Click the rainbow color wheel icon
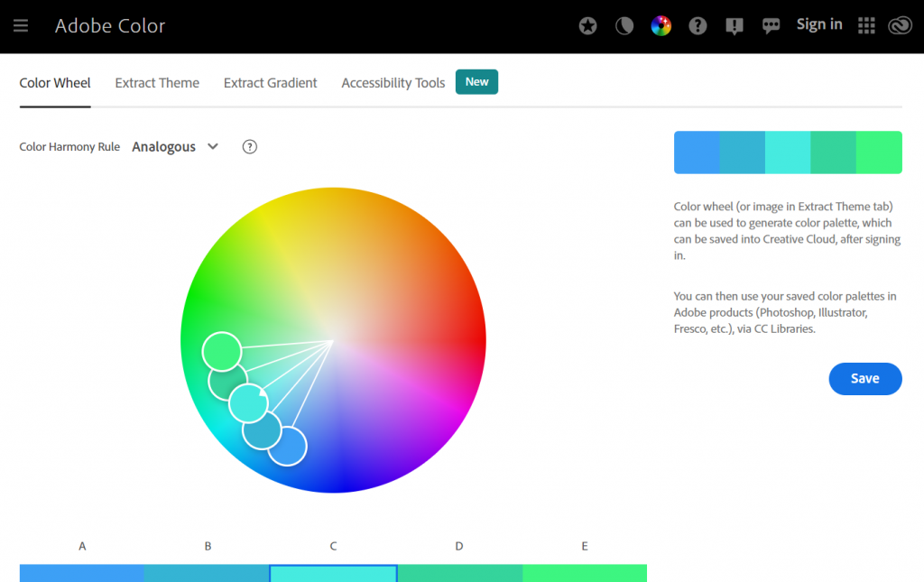 pyautogui.click(x=661, y=25)
